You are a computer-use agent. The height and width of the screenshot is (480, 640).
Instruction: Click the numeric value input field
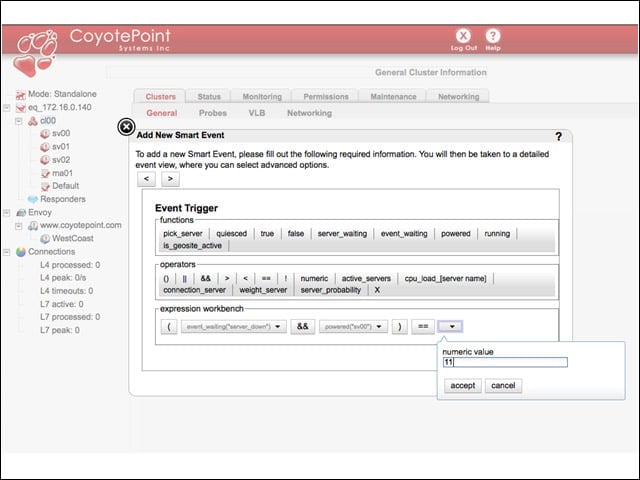click(505, 362)
